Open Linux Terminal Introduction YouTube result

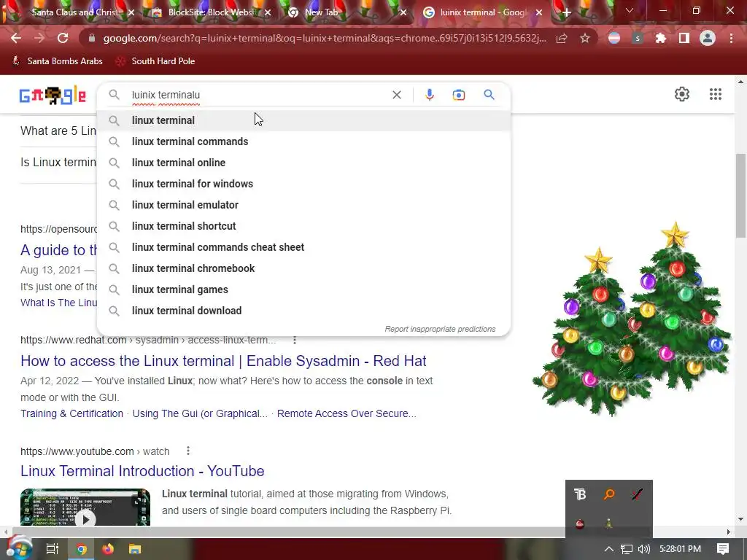pos(142,471)
